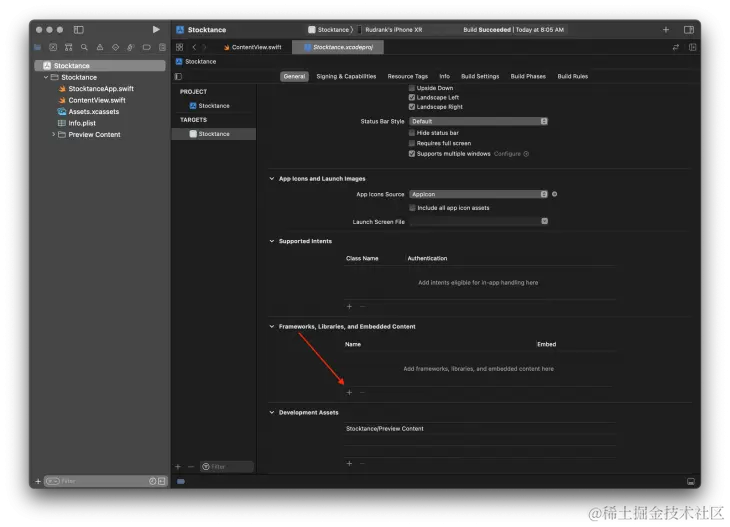Collapse the Stocktance group folder
Image resolution: width=730 pixels, height=527 pixels.
point(46,77)
